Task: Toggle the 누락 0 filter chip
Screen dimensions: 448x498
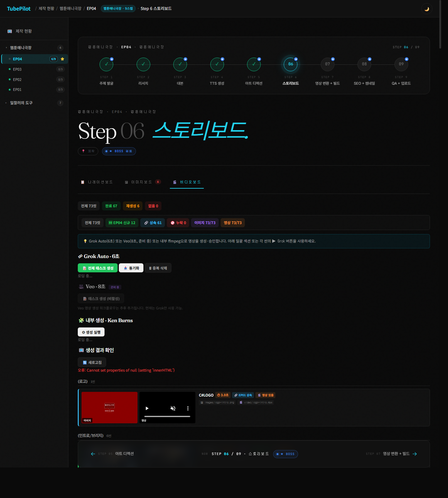Action: (178, 223)
